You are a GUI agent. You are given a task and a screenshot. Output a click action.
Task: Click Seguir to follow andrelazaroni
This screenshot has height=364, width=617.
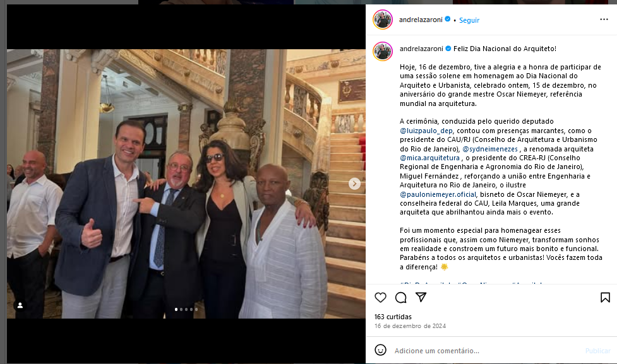[469, 20]
